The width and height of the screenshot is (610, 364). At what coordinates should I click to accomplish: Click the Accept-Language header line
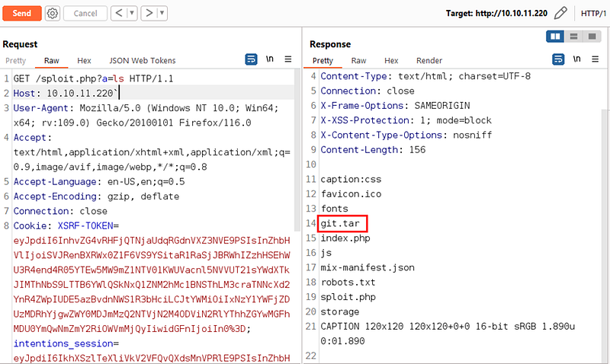click(99, 182)
